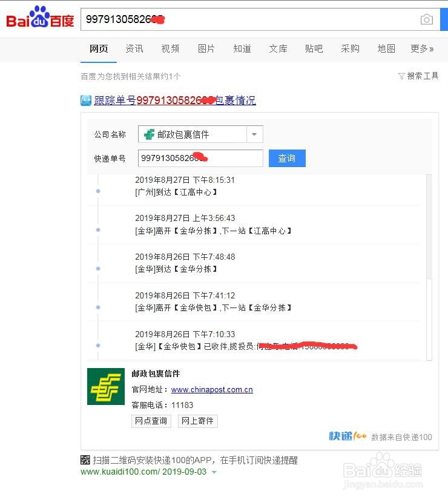
Task: Select text [金华]离开【金华快包】,下一站【金华分拣】
Action: tap(213, 308)
